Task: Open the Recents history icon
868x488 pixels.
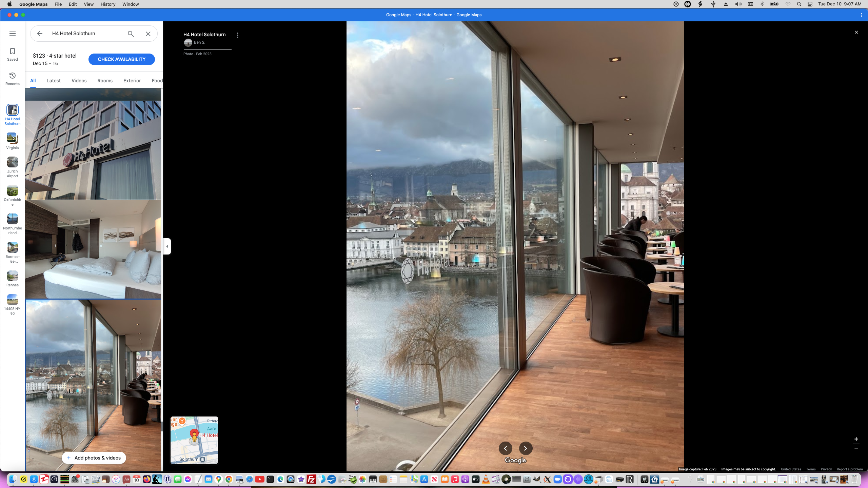Action: (13, 76)
